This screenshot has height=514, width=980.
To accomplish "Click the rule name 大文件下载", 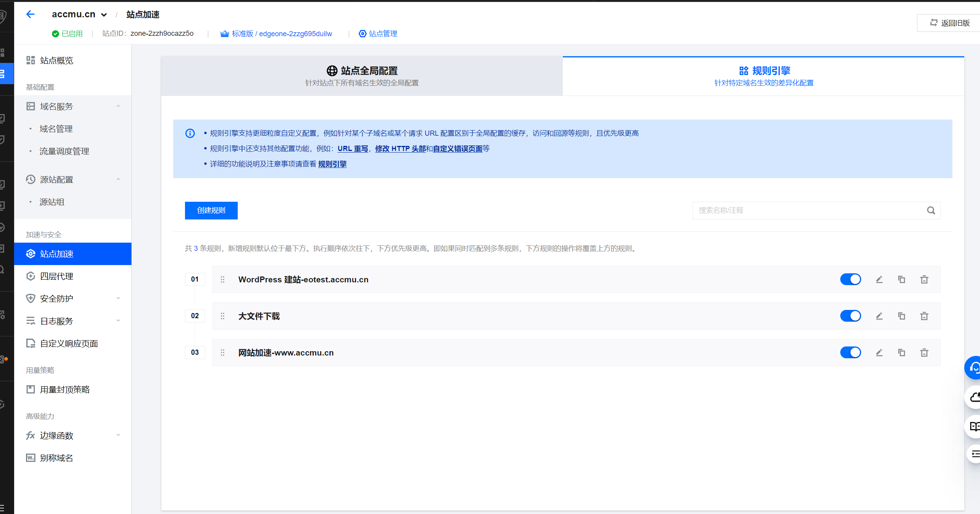I will [x=259, y=316].
